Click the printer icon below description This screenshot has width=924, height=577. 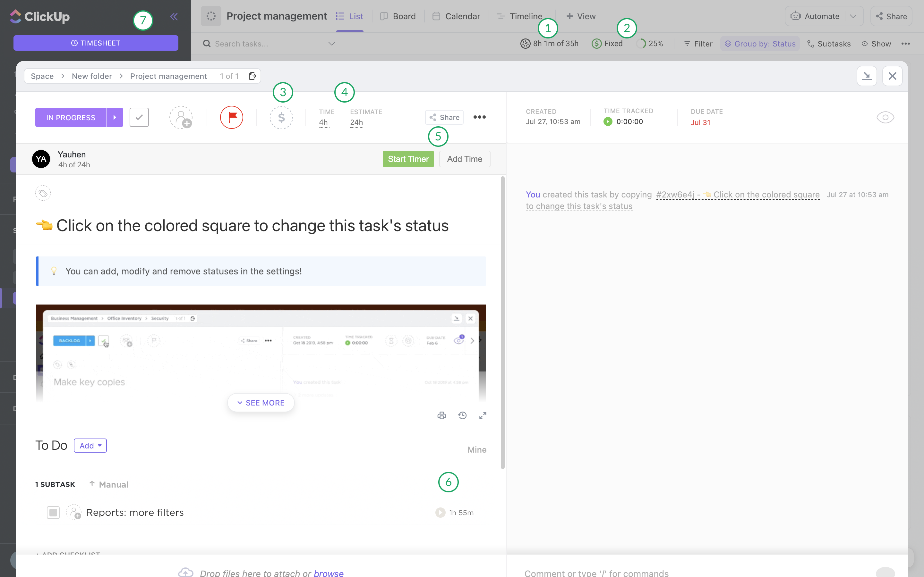click(441, 415)
